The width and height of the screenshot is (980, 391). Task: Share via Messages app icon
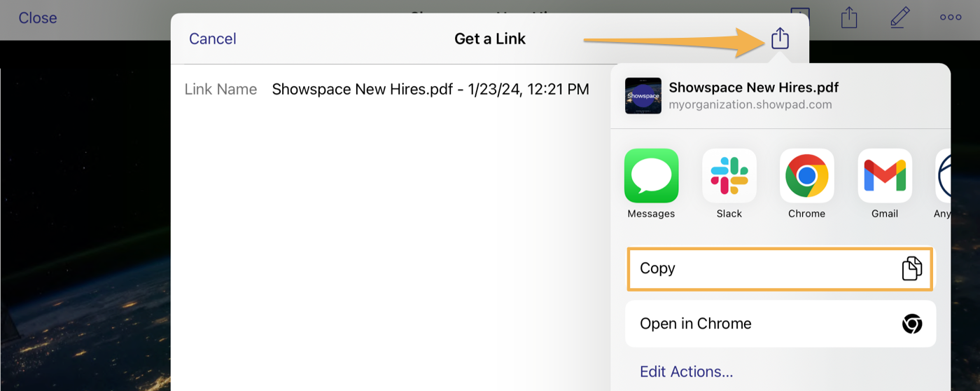pyautogui.click(x=651, y=175)
